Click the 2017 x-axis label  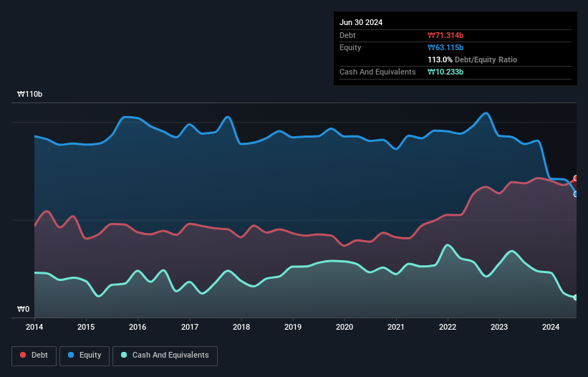coord(190,327)
